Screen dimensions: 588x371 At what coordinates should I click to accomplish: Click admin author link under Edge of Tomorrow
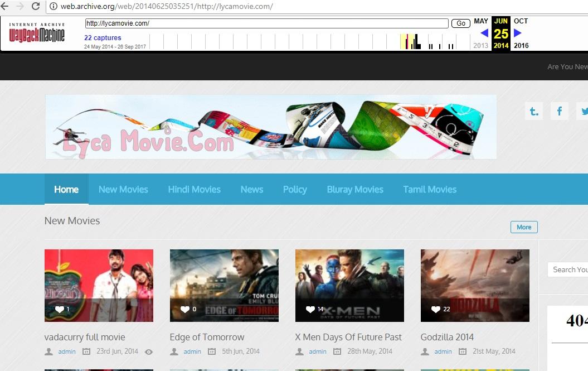click(192, 351)
